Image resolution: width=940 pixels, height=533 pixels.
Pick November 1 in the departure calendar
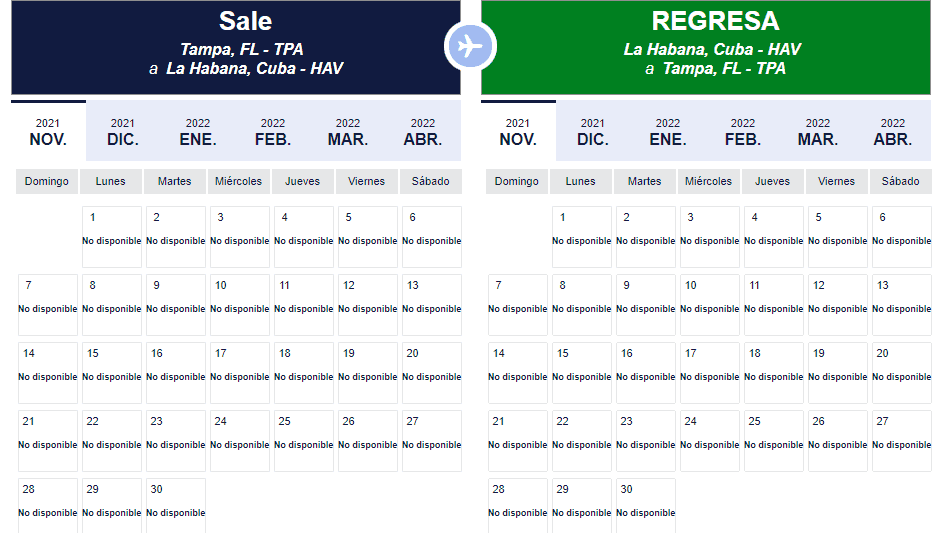tap(112, 237)
